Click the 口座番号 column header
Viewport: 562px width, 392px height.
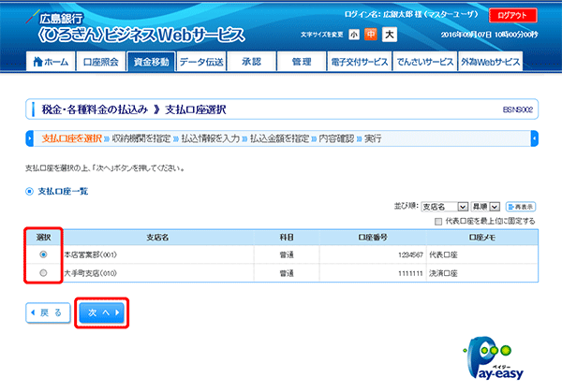373,238
